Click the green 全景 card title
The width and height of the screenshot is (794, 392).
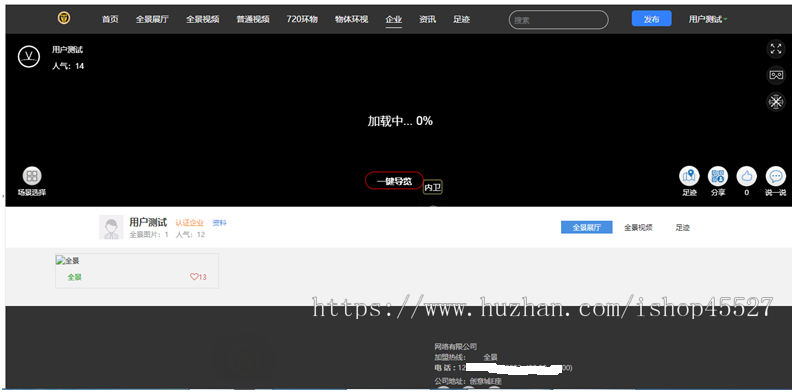pos(74,277)
